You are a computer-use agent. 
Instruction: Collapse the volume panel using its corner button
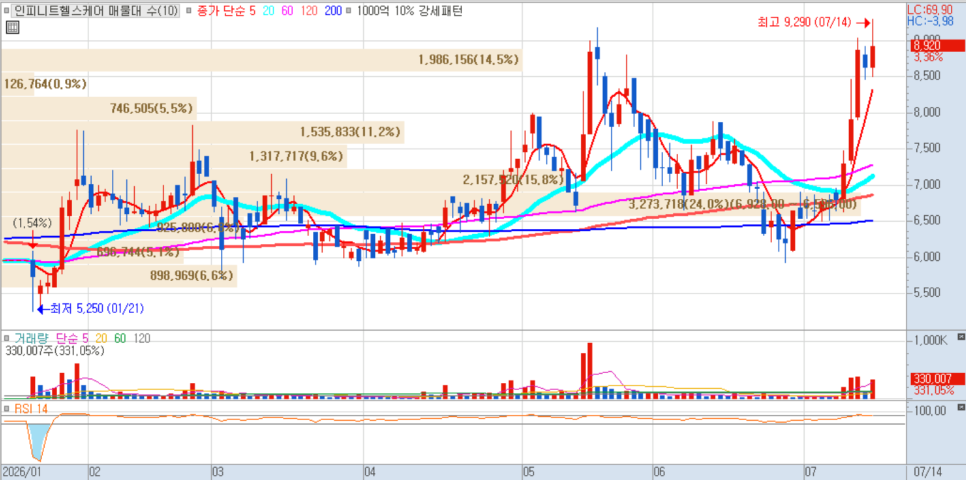pos(960,336)
